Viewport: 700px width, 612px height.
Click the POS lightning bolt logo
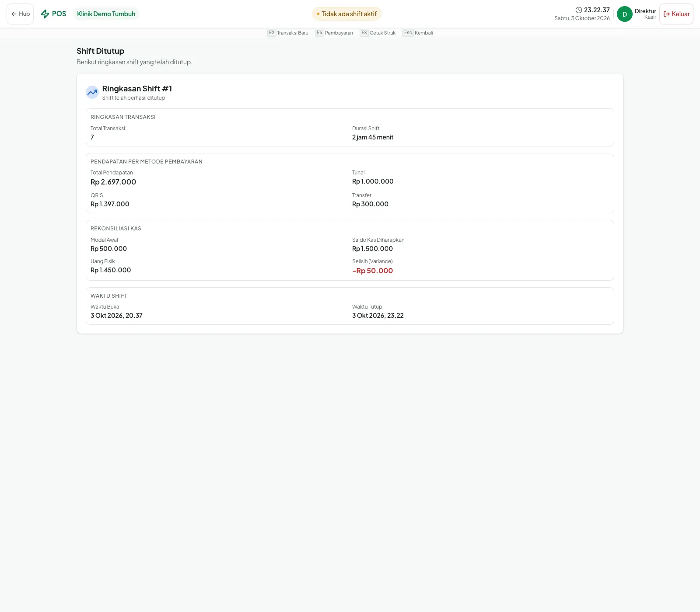click(x=45, y=14)
